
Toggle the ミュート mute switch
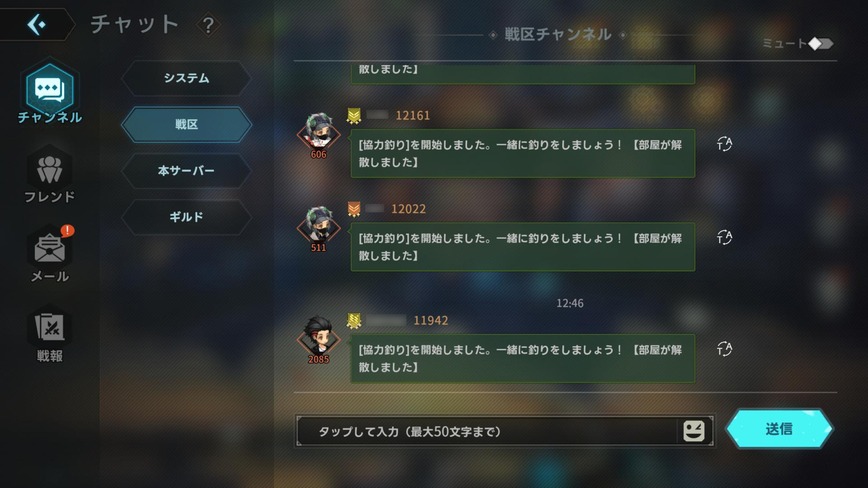821,44
